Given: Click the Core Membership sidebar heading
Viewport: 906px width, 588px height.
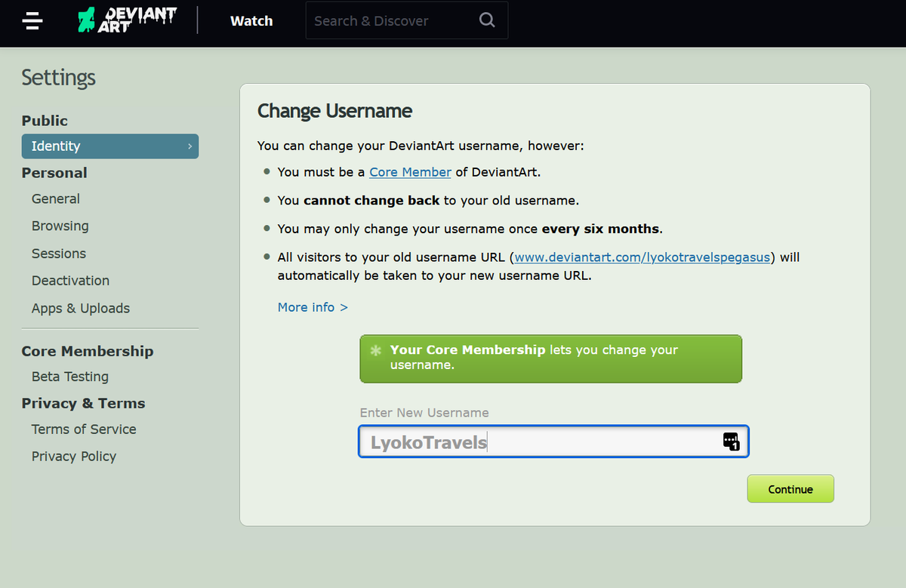Looking at the screenshot, I should coord(88,351).
